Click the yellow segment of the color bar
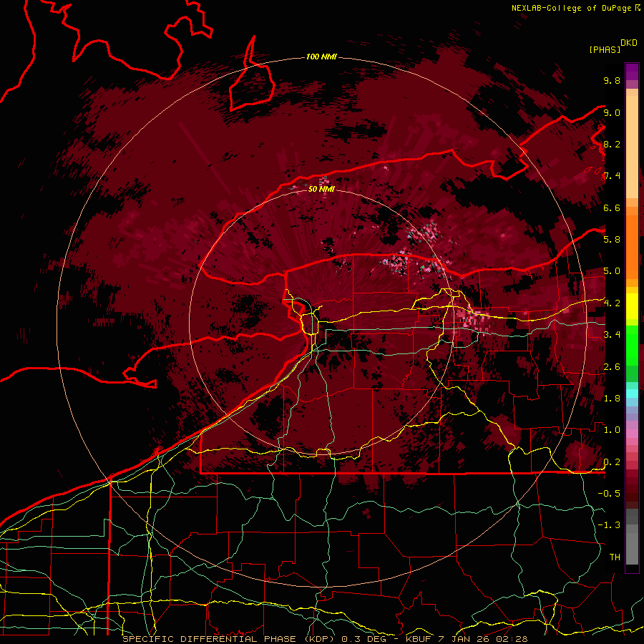Image resolution: width=644 pixels, height=644 pixels. coord(632,306)
